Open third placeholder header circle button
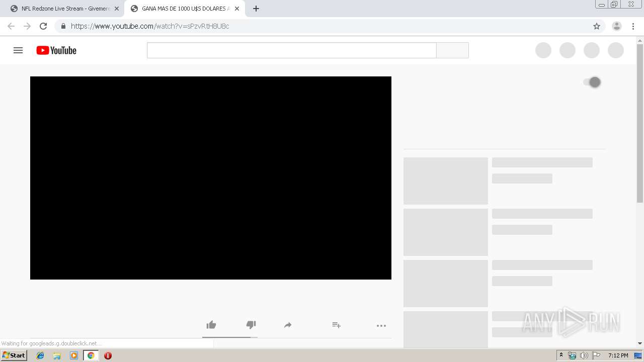 [592, 50]
